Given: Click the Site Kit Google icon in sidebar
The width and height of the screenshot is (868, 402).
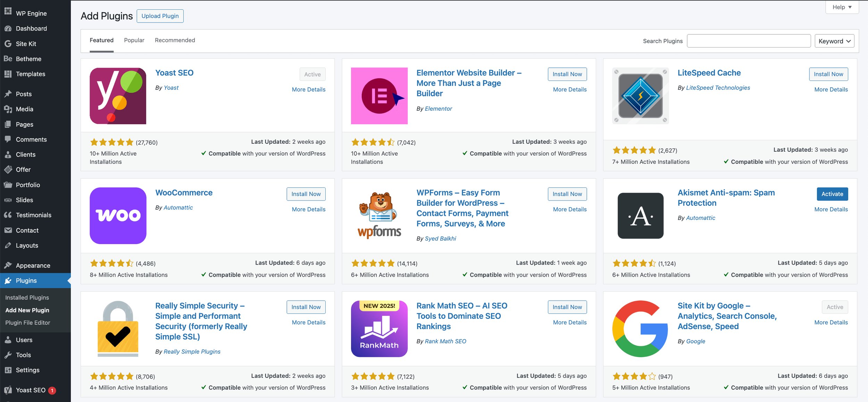Looking at the screenshot, I should 8,44.
